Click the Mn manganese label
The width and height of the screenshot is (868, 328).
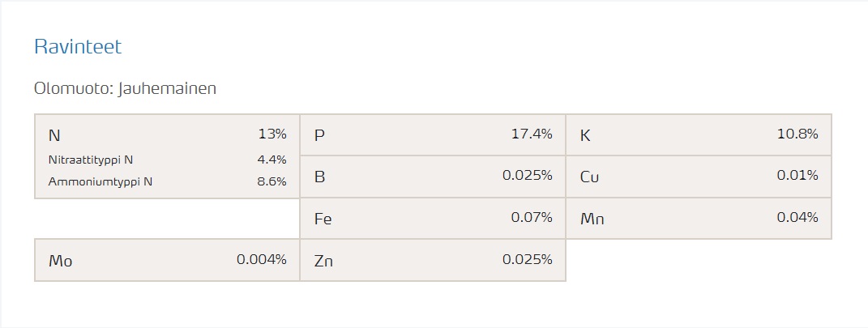592,219
